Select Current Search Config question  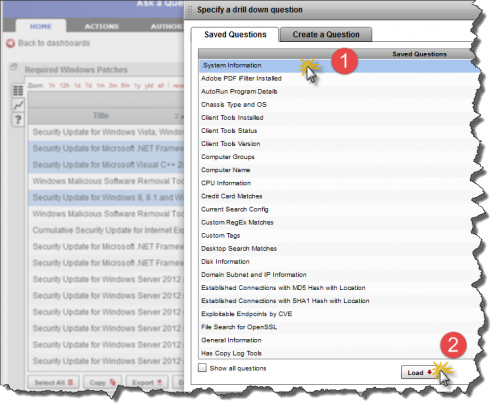[338, 209]
